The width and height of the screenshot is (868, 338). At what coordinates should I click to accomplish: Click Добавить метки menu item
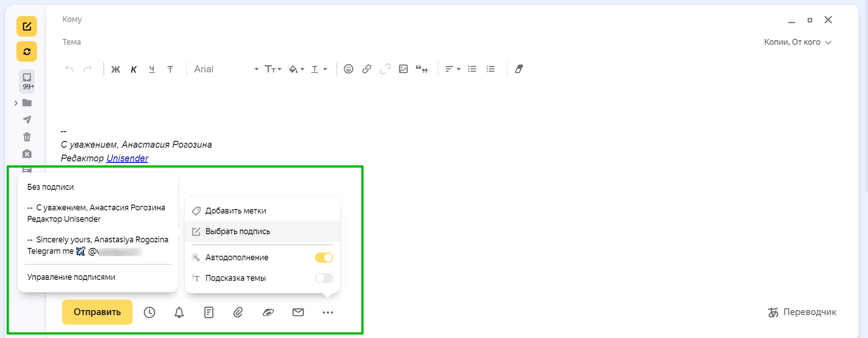pyautogui.click(x=262, y=211)
